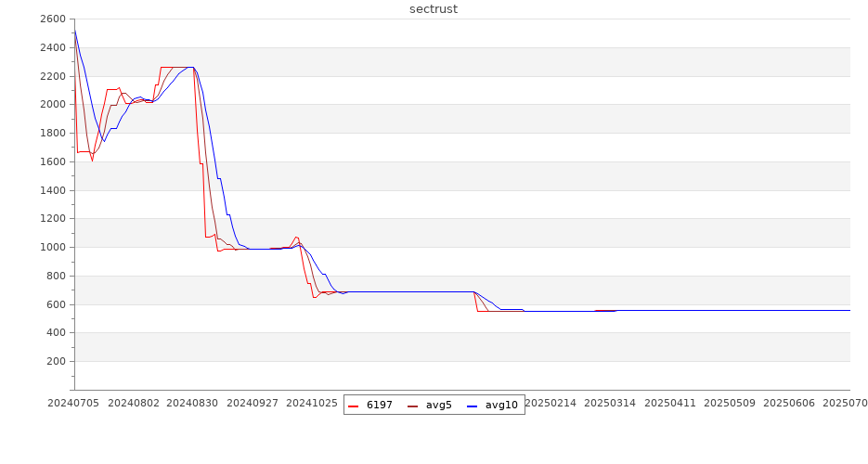
Task: Click the y-axis label 2000
Action: tap(53, 105)
